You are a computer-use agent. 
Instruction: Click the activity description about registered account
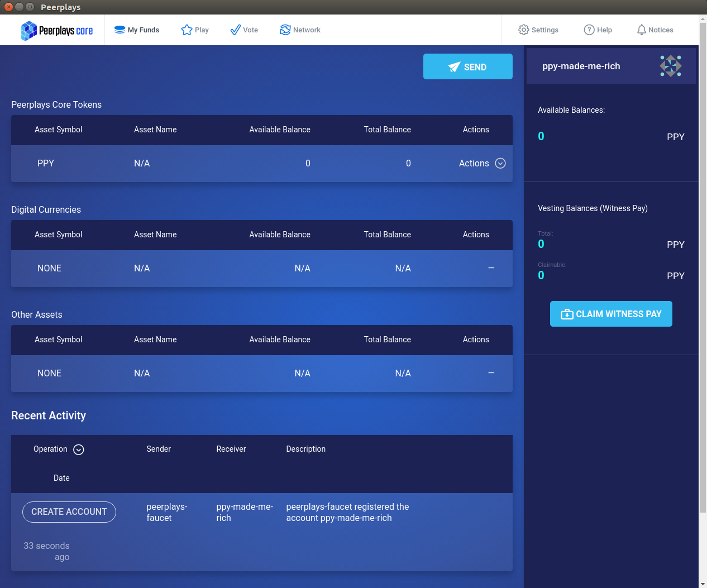347,512
